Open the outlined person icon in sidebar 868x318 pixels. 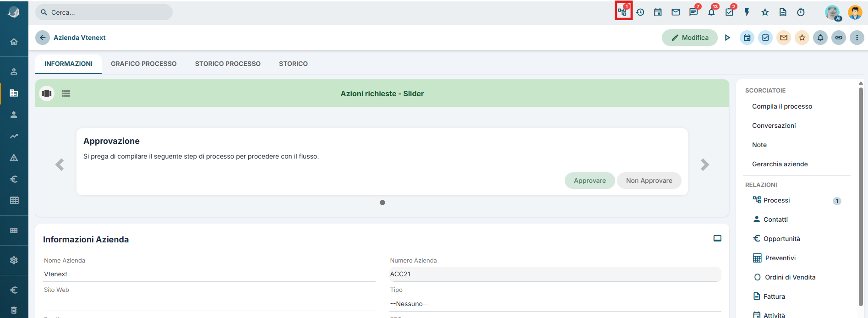click(14, 71)
